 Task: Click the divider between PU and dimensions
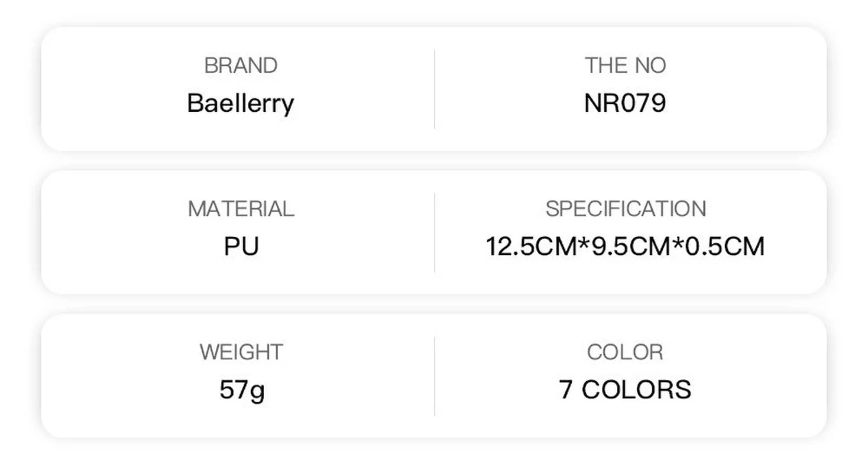[x=434, y=232]
